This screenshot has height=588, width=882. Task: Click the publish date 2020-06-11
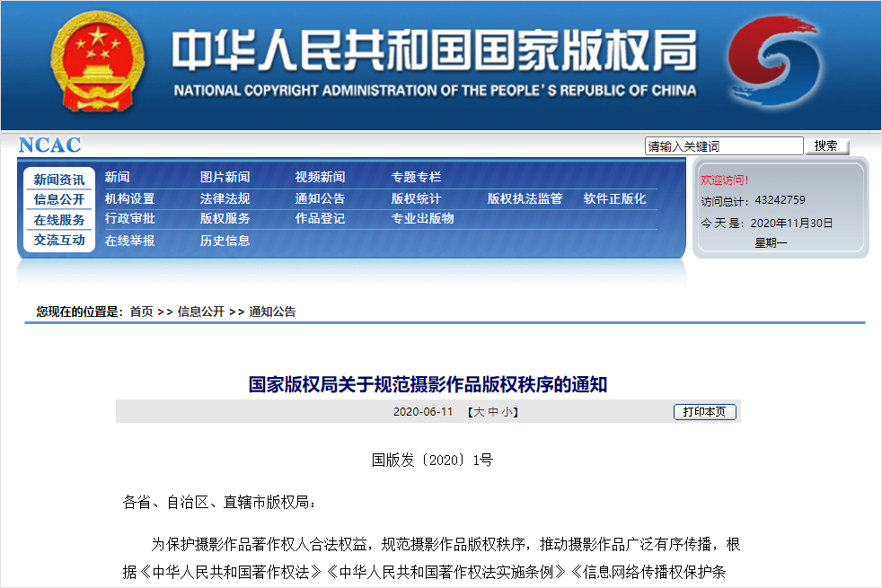pos(423,412)
